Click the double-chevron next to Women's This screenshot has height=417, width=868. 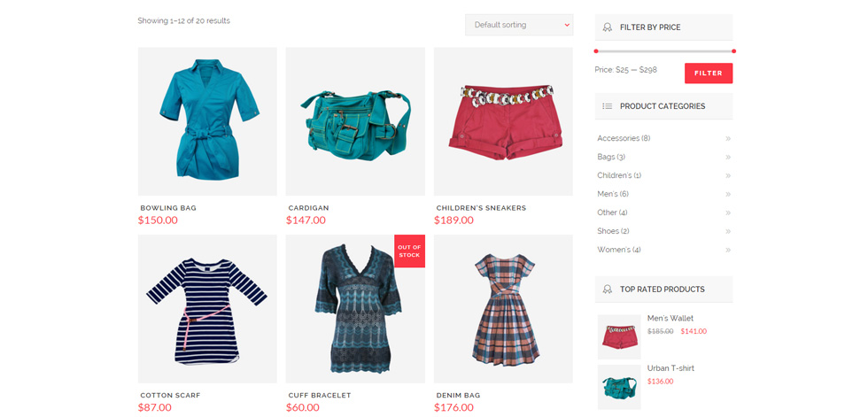pos(728,250)
